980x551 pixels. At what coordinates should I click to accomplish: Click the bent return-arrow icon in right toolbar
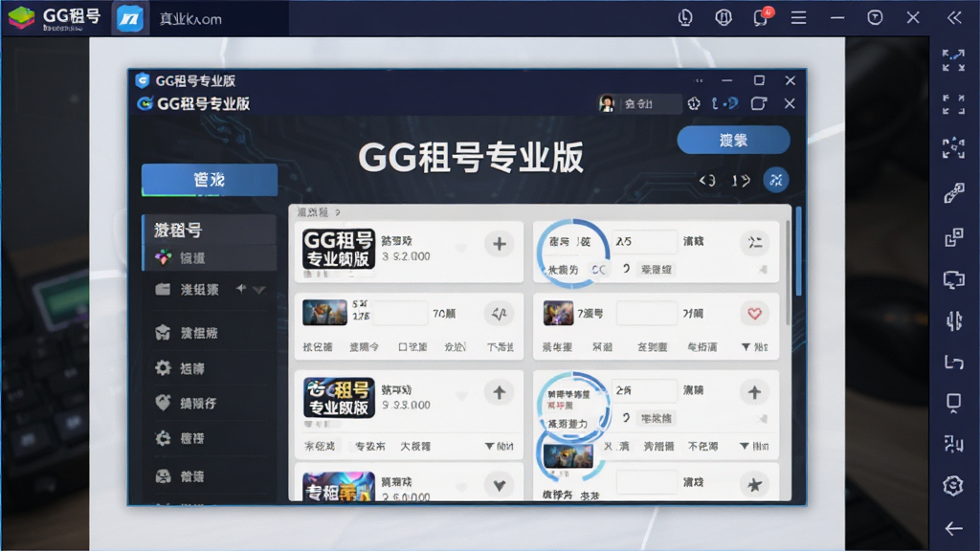953,363
